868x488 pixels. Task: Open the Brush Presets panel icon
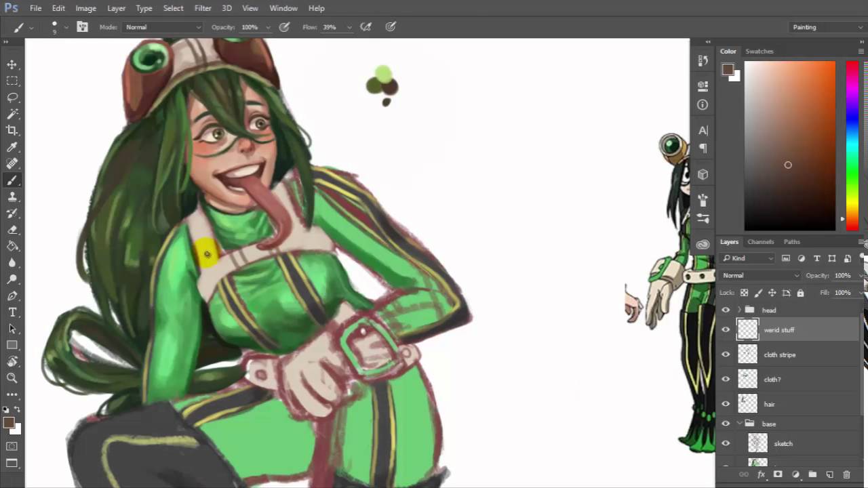pos(703,219)
